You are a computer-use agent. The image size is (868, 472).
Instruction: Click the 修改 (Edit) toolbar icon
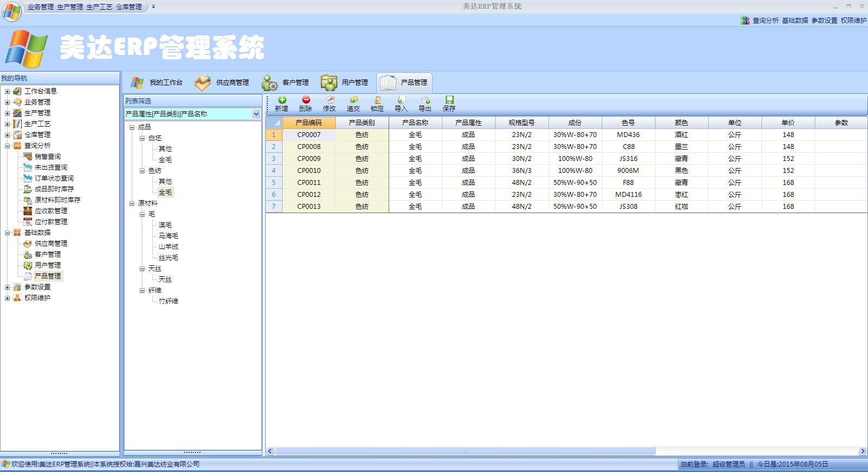pyautogui.click(x=329, y=101)
